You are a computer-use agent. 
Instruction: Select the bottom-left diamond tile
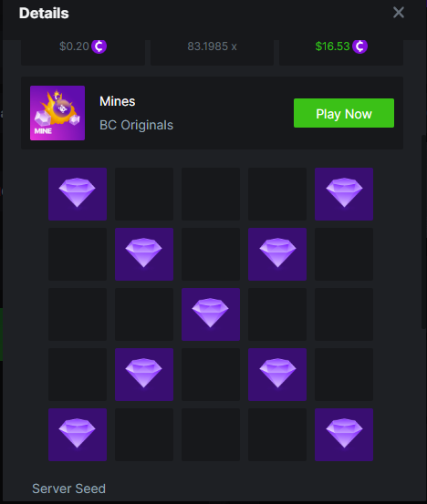[78, 435]
